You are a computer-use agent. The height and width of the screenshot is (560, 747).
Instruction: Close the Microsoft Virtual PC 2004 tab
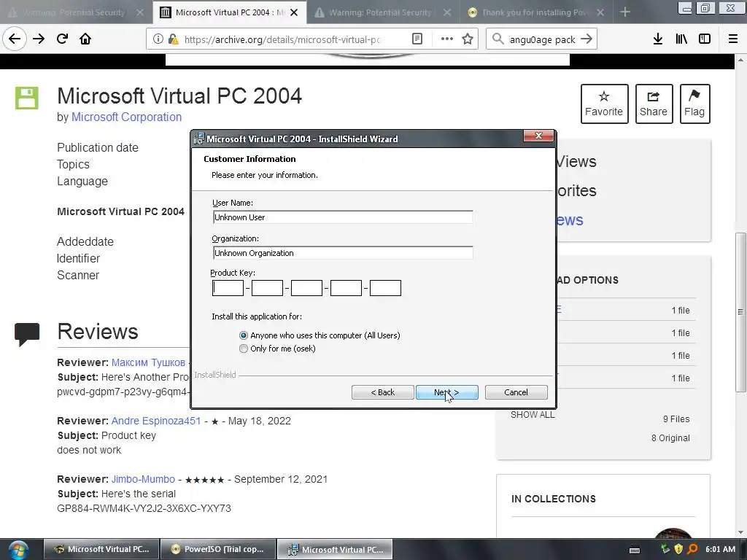[x=295, y=12]
